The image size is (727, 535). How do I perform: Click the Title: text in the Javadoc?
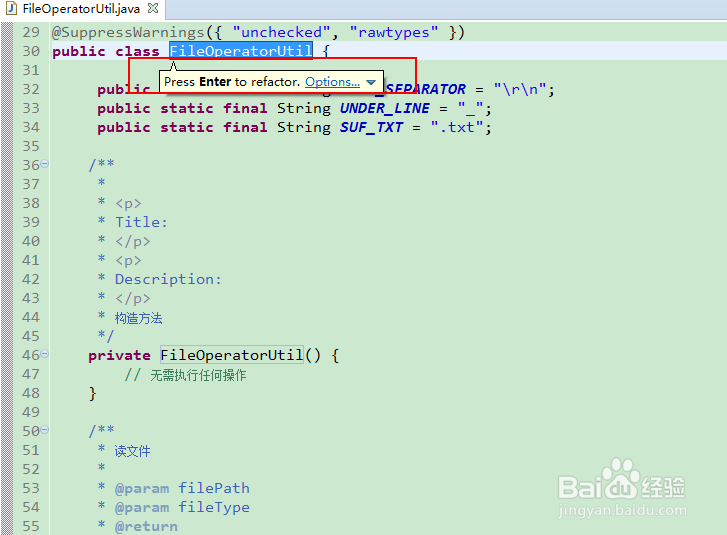pos(141,222)
